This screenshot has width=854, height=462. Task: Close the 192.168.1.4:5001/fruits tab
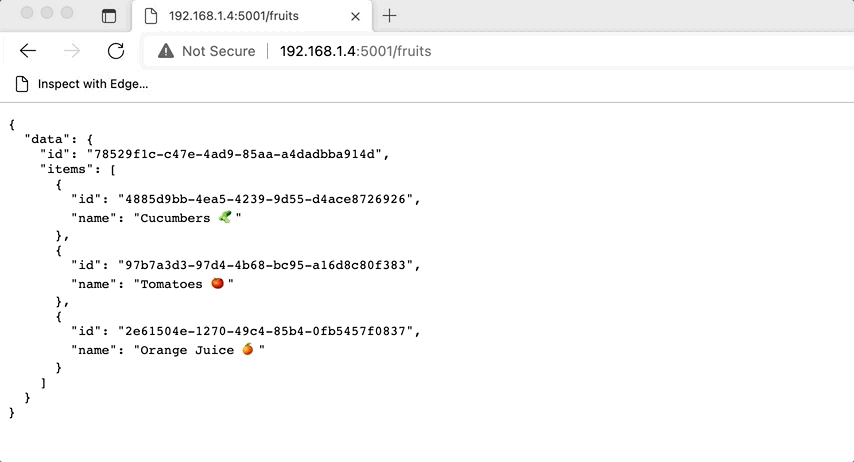(x=356, y=16)
